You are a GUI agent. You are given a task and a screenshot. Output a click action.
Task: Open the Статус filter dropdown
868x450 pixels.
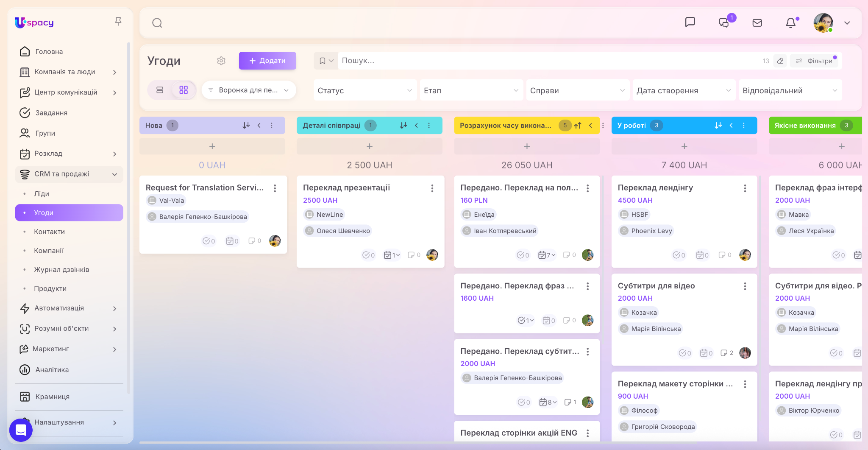point(365,90)
